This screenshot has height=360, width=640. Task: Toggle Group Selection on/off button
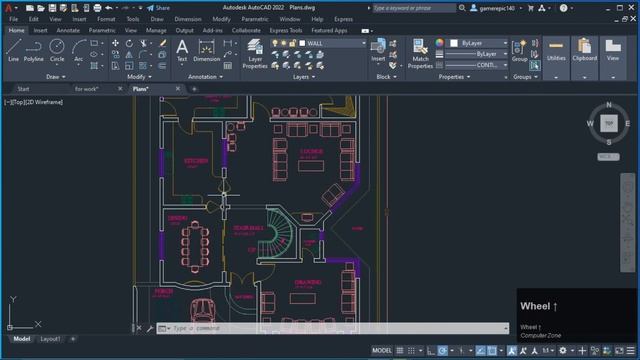pyautogui.click(x=534, y=65)
